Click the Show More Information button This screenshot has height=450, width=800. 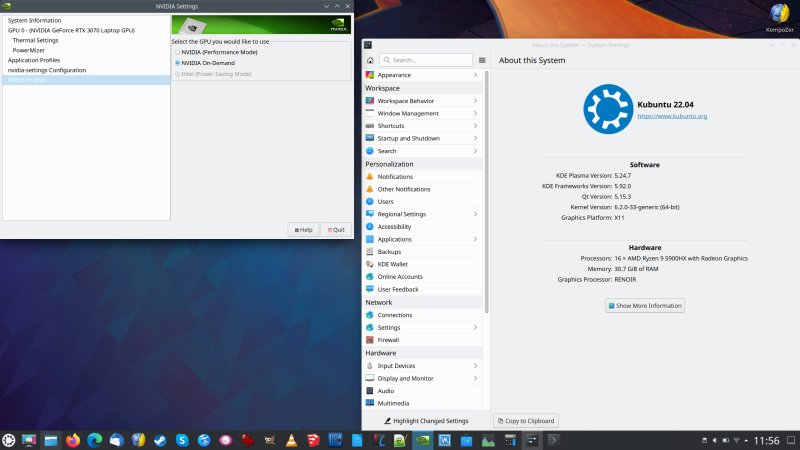pyautogui.click(x=644, y=305)
